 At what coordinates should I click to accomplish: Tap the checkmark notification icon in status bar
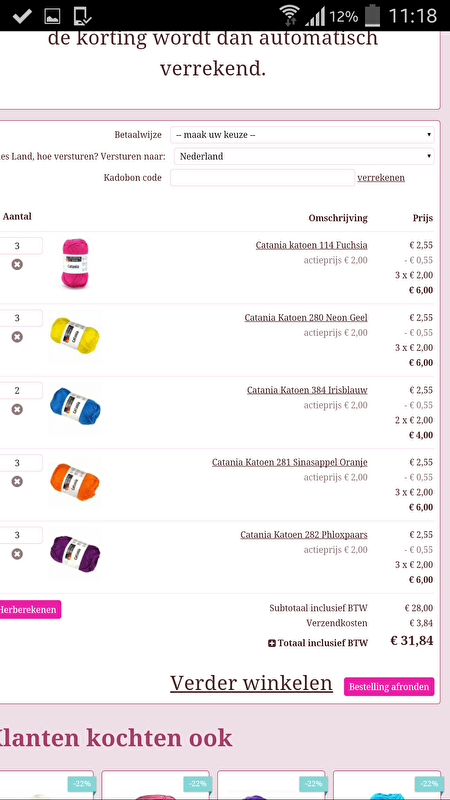tap(21, 16)
